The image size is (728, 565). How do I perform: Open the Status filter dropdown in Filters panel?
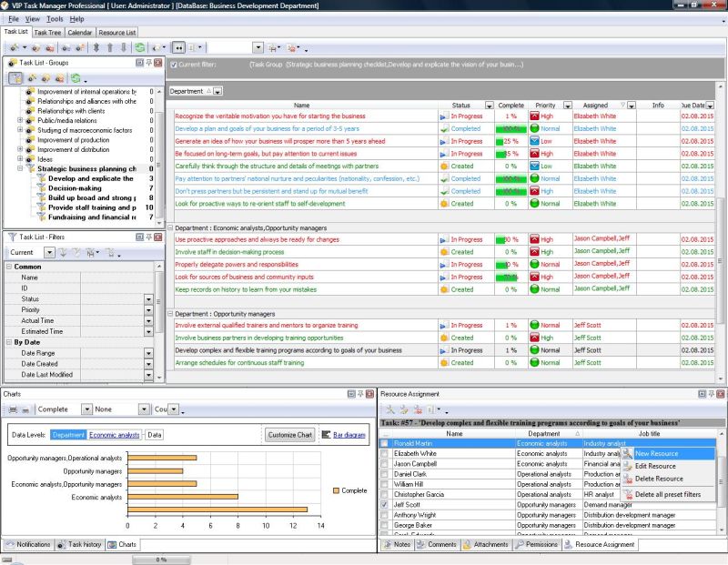148,298
